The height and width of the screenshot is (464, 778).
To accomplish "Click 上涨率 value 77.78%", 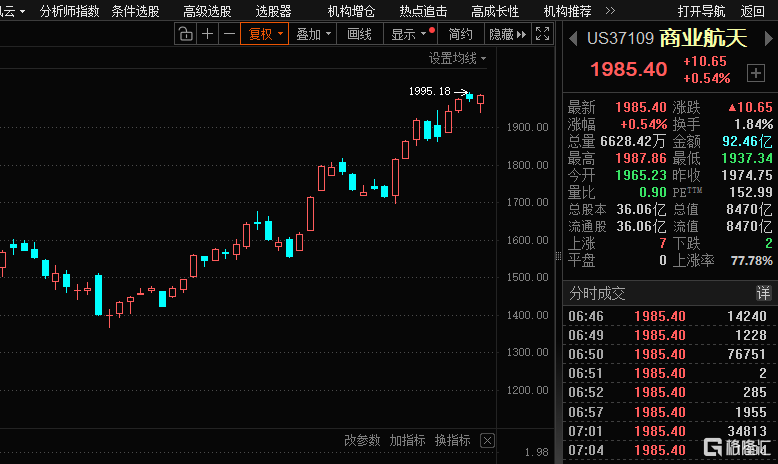I will [752, 261].
